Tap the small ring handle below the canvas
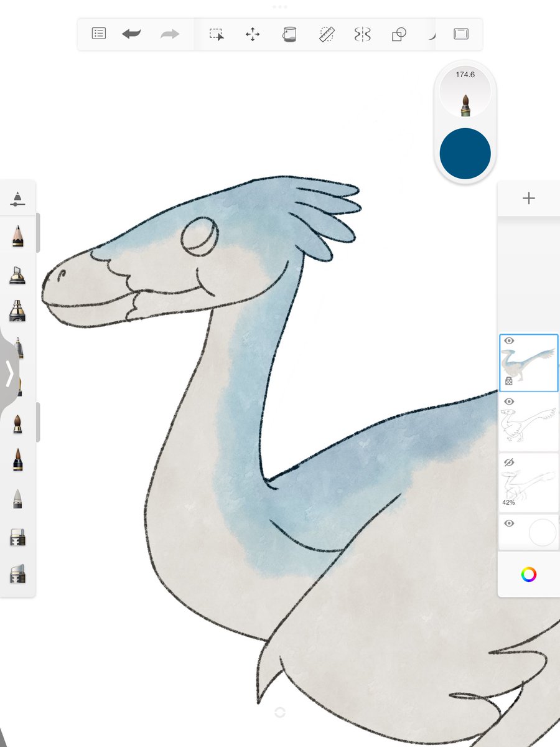 [279, 712]
